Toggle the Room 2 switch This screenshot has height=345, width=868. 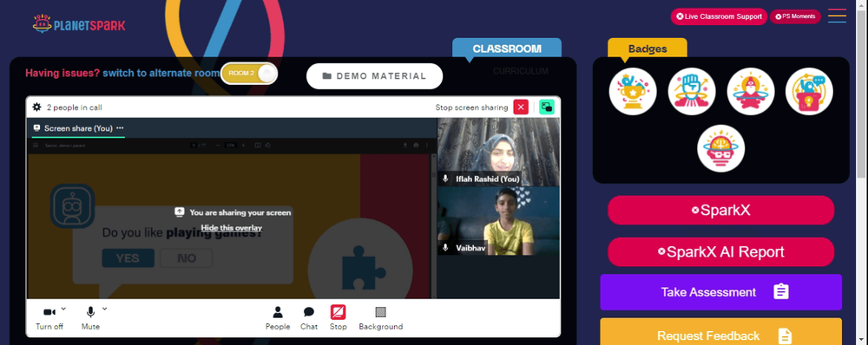coord(248,74)
